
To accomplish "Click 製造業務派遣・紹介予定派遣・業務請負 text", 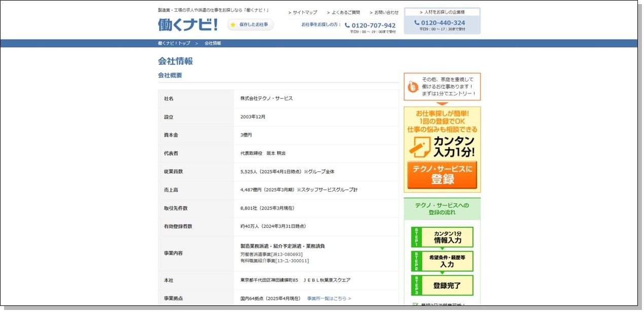I will pos(282,246).
